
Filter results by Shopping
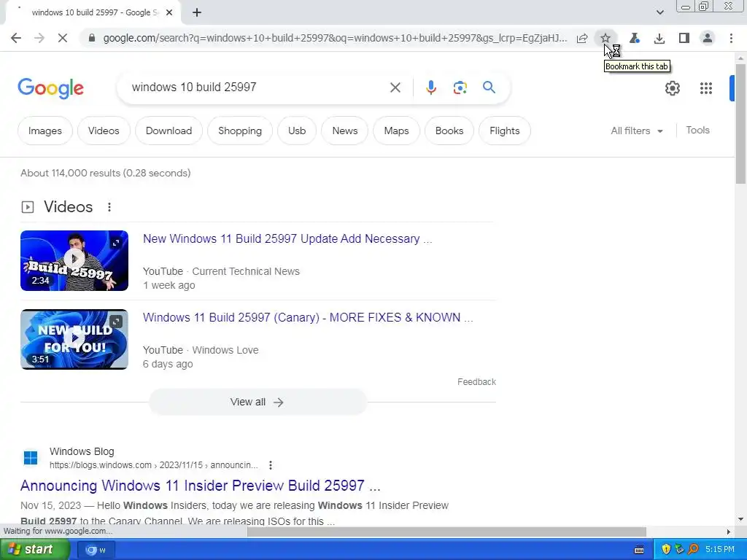239,131
